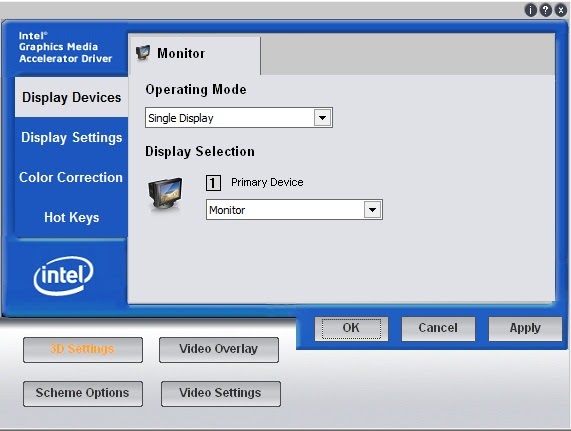This screenshot has height=431, width=571.
Task: Confirm with the OK button
Action: 351,328
